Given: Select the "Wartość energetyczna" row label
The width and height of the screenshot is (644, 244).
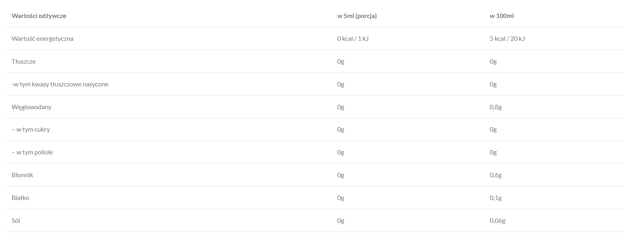Looking at the screenshot, I should click(42, 39).
